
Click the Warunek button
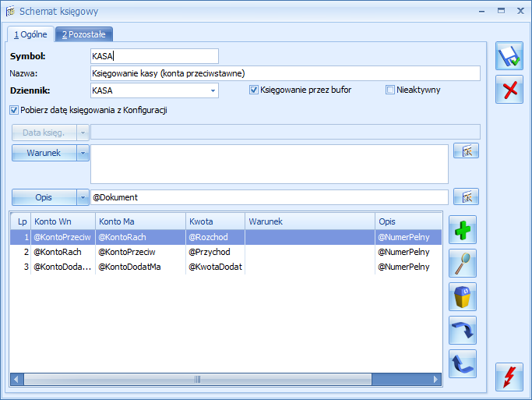coord(44,153)
